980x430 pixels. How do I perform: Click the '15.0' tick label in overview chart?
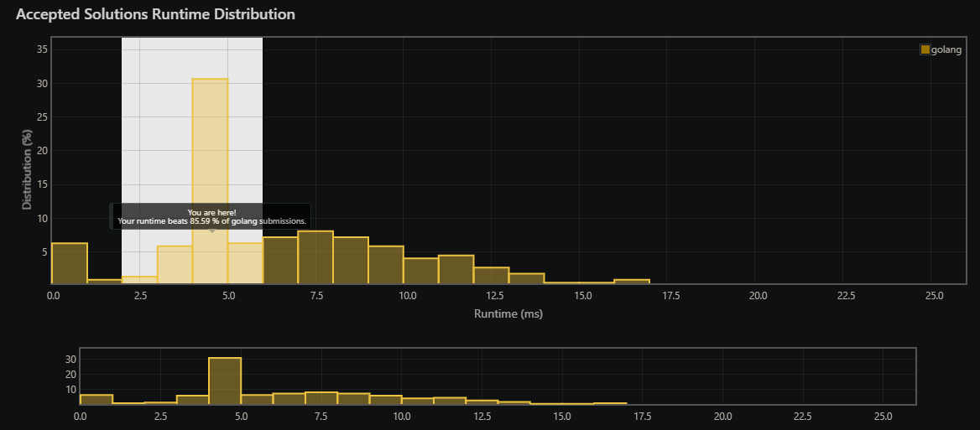[562, 416]
